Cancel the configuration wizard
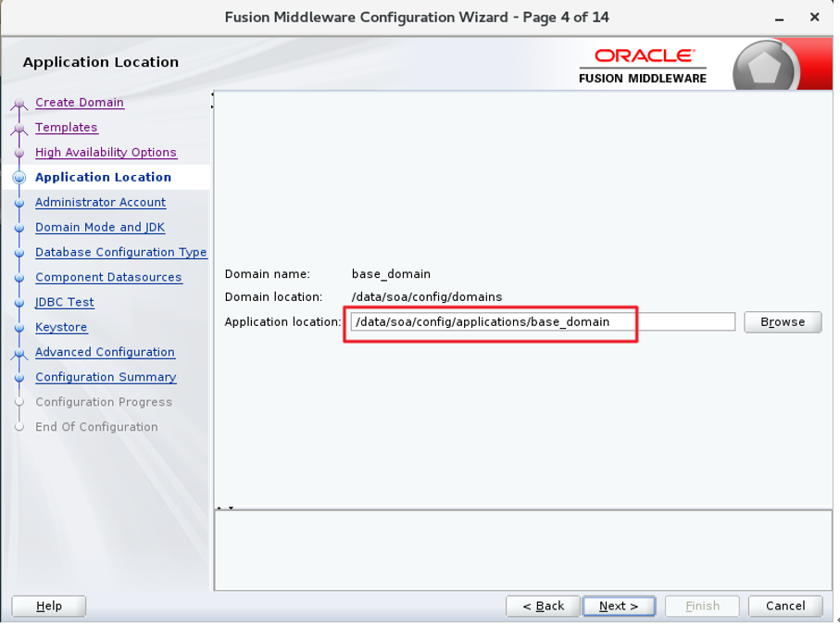This screenshot has width=840, height=627. (x=785, y=606)
